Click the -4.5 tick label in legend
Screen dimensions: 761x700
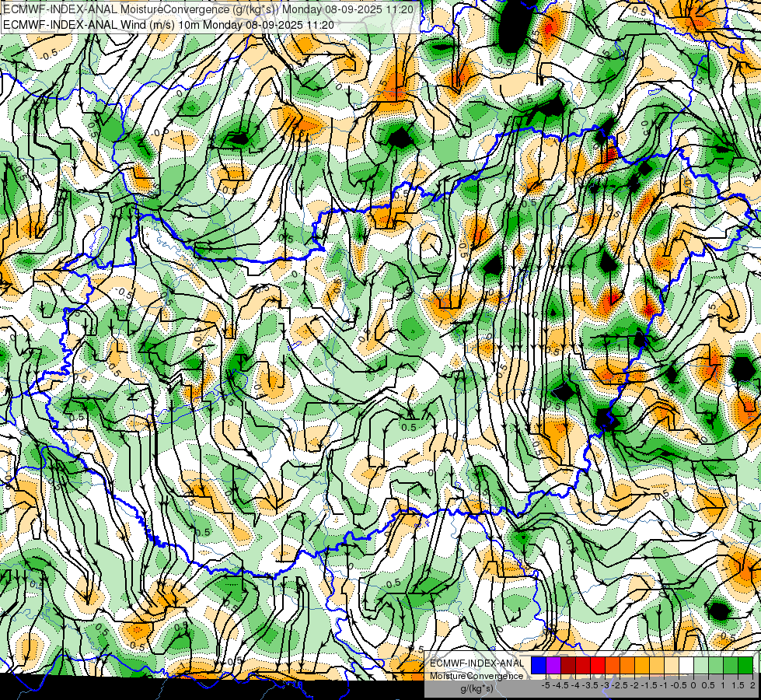pyautogui.click(x=560, y=685)
